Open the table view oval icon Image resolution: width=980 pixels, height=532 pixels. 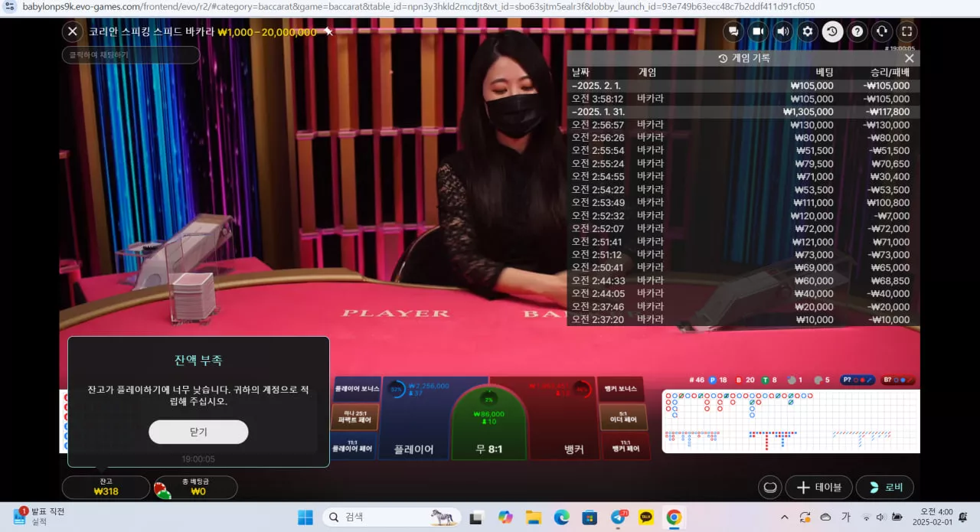coord(770,488)
